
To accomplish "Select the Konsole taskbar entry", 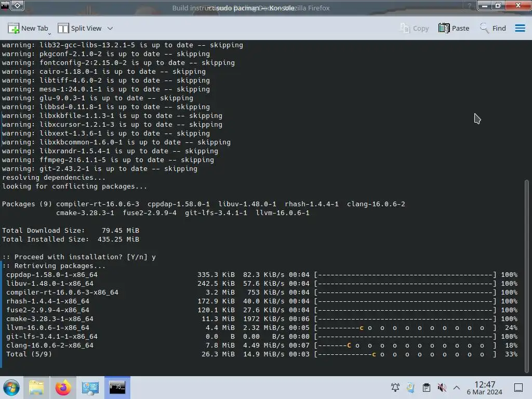I will [x=117, y=388].
